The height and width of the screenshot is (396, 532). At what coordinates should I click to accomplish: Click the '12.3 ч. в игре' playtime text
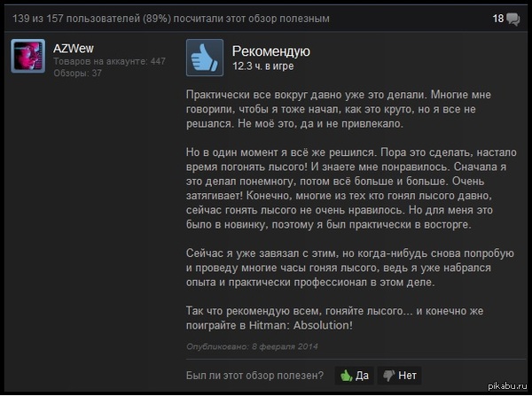[263, 66]
